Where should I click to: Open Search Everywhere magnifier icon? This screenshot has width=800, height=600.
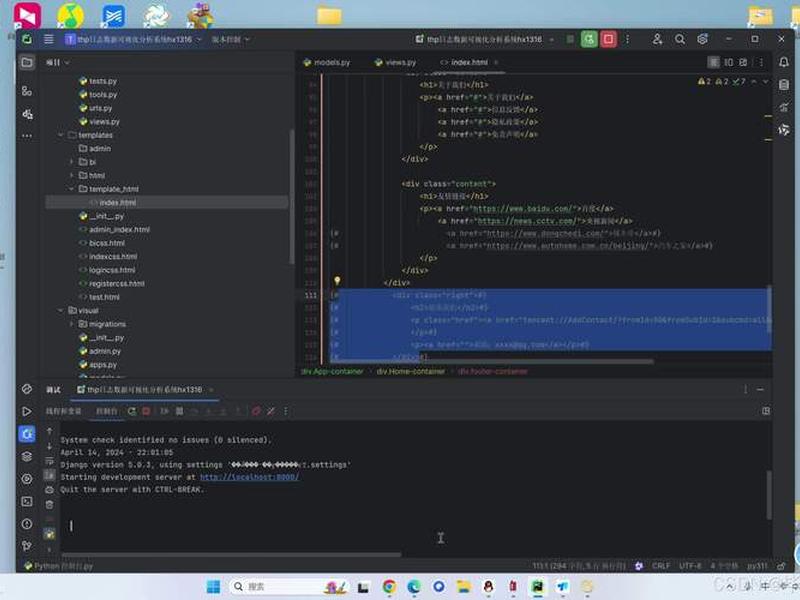pos(680,39)
